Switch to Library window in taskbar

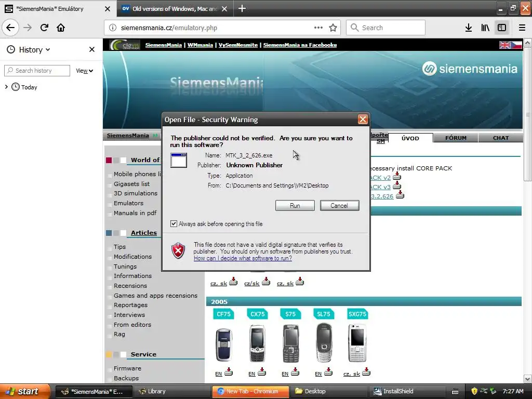[172, 391]
